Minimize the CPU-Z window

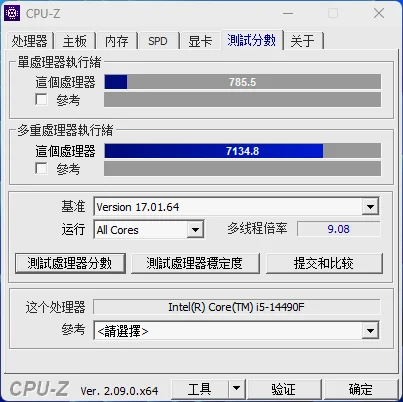coord(288,14)
